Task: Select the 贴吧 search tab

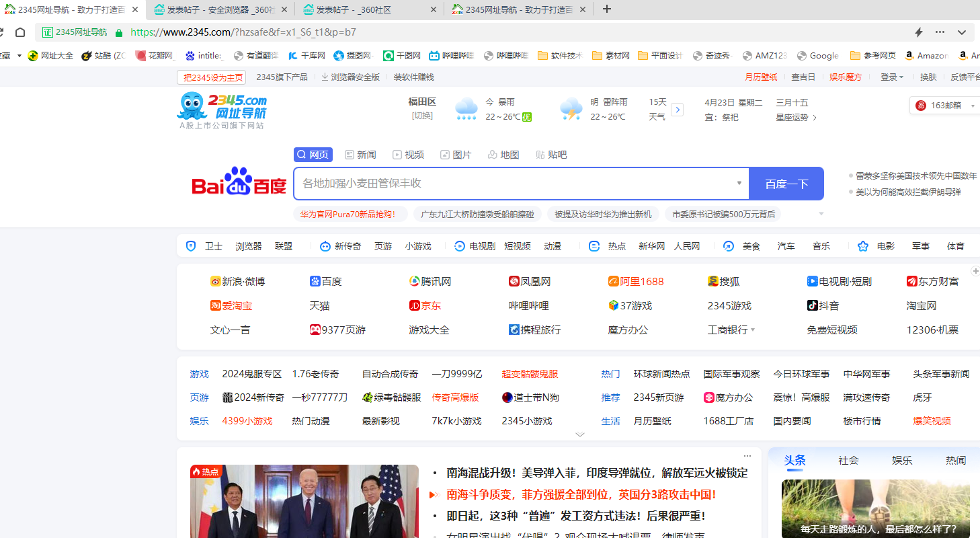Action: point(551,155)
